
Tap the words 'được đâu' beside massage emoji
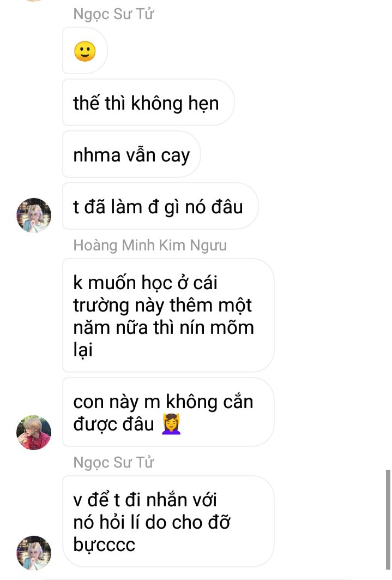click(114, 424)
